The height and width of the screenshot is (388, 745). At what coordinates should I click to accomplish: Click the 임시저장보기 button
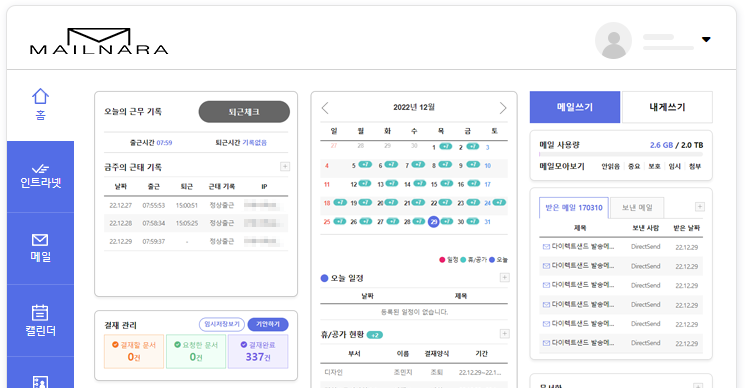click(222, 324)
